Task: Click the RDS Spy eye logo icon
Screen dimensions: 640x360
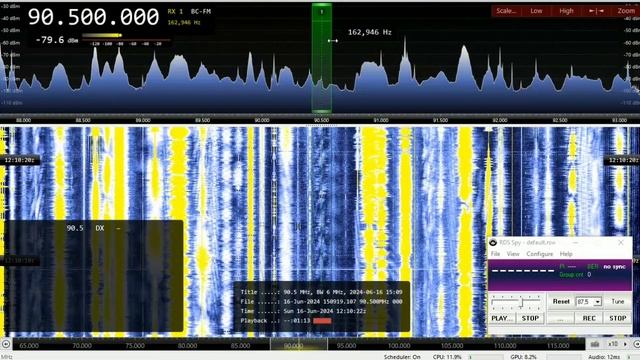Action: (x=493, y=242)
